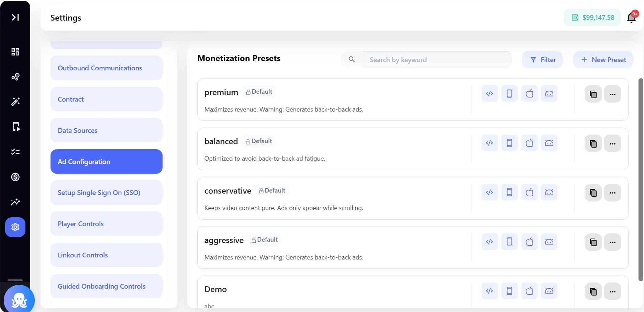This screenshot has width=644, height=312.
Task: Expand the collapsed left sidebar
Action: point(15,17)
